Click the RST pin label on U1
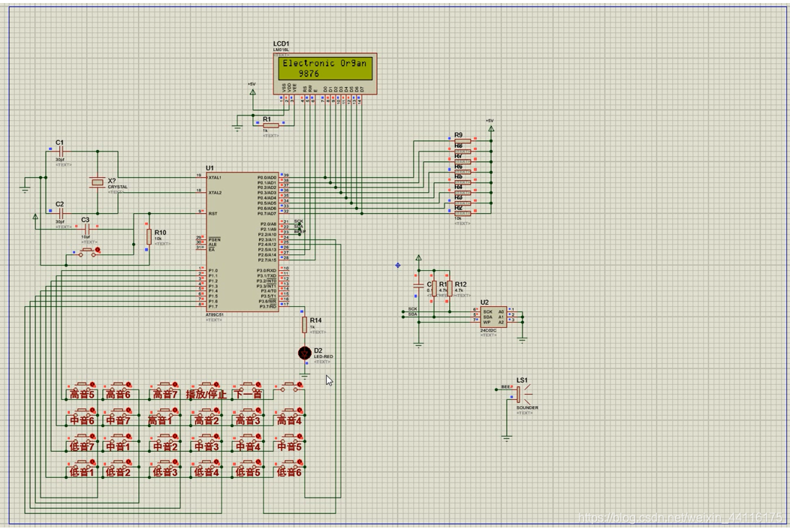The width and height of the screenshot is (790, 532). point(213,213)
